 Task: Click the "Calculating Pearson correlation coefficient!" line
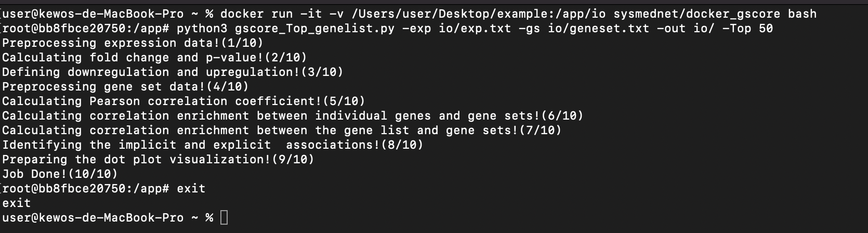[x=183, y=101]
